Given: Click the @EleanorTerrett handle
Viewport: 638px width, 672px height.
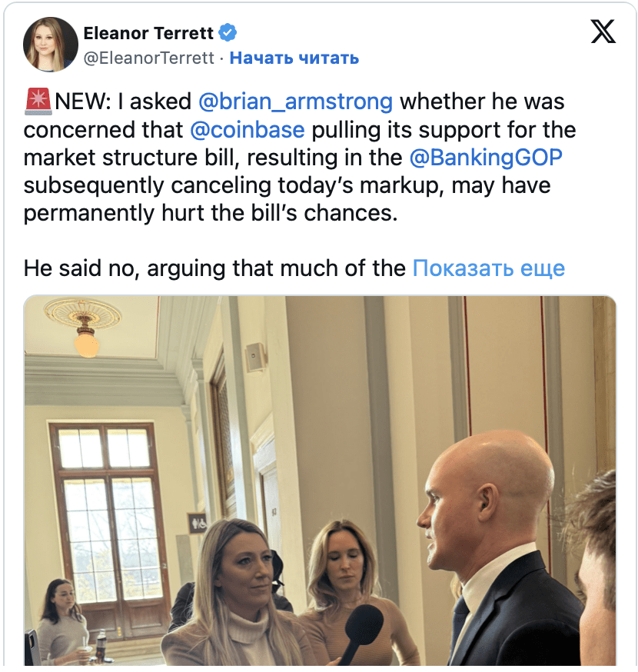Looking at the screenshot, I should pyautogui.click(x=148, y=58).
